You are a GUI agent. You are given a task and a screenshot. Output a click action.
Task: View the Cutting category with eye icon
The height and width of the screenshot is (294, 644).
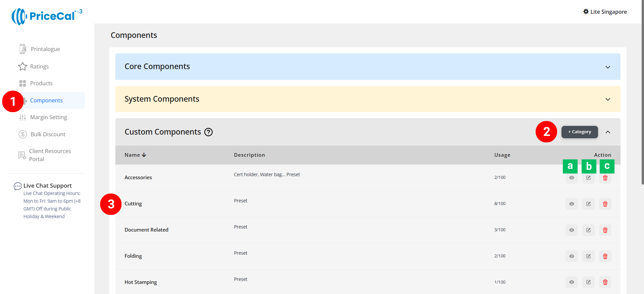point(572,204)
